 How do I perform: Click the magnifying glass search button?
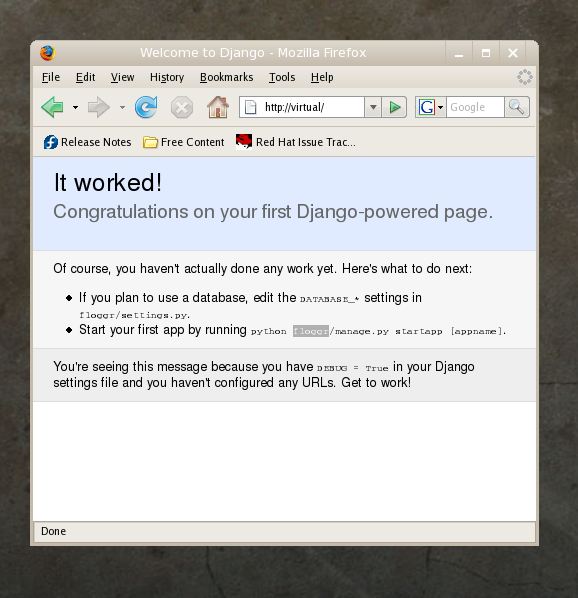[x=517, y=107]
